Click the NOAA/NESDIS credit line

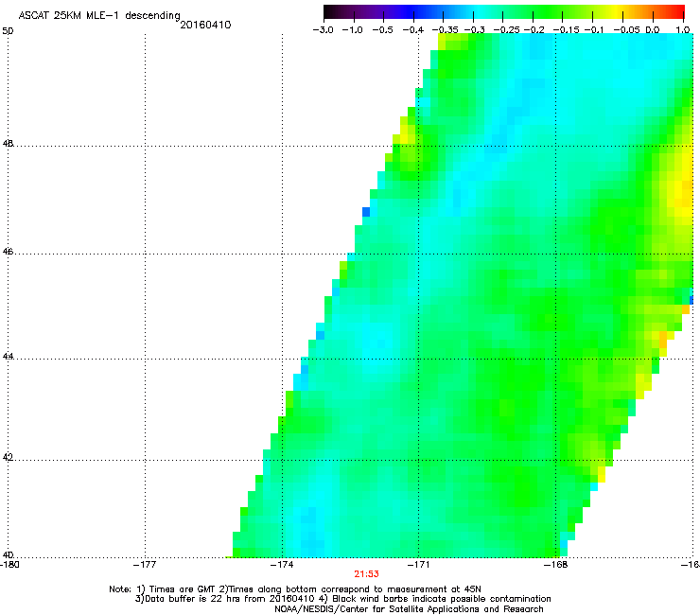pyautogui.click(x=409, y=609)
